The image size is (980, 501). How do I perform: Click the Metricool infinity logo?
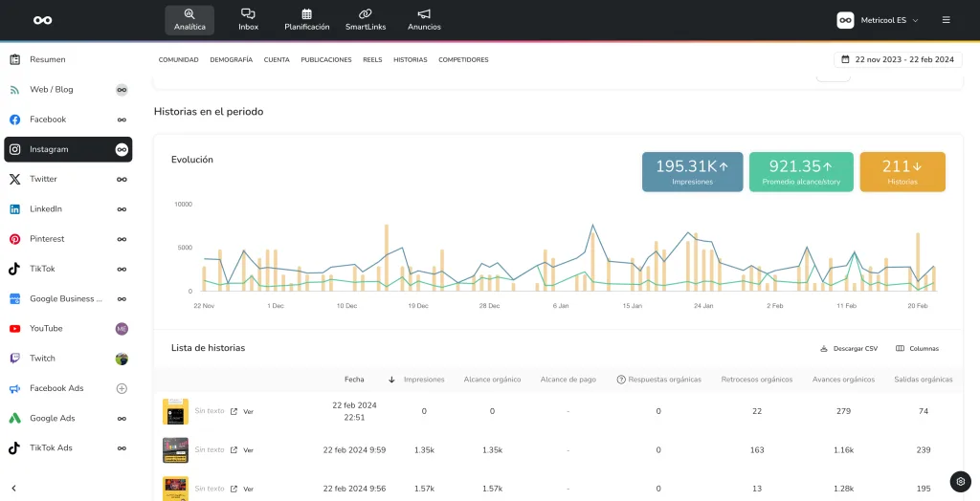tap(42, 20)
